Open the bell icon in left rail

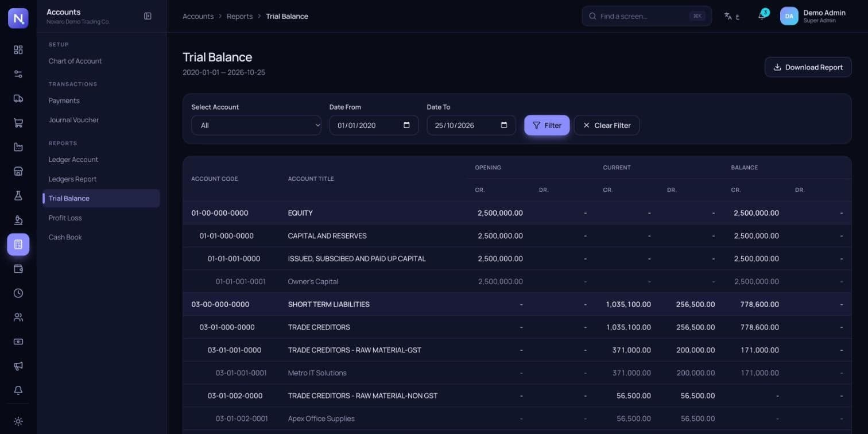tap(18, 390)
